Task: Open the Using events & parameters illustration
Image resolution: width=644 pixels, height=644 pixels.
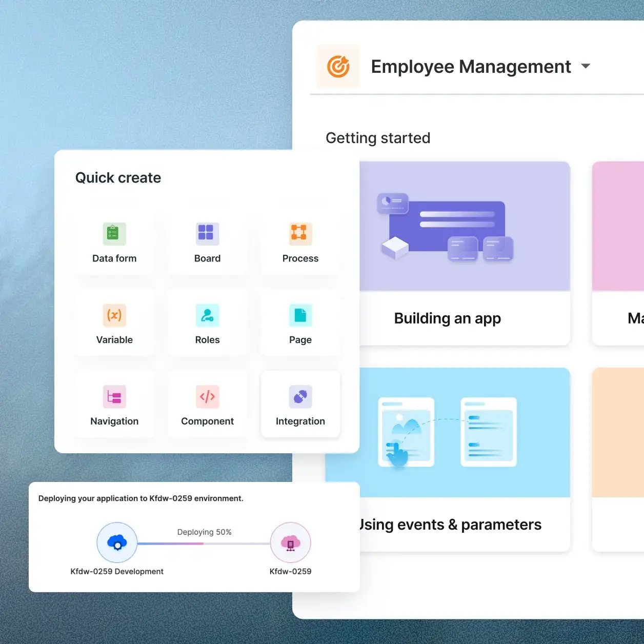Action: [x=448, y=432]
